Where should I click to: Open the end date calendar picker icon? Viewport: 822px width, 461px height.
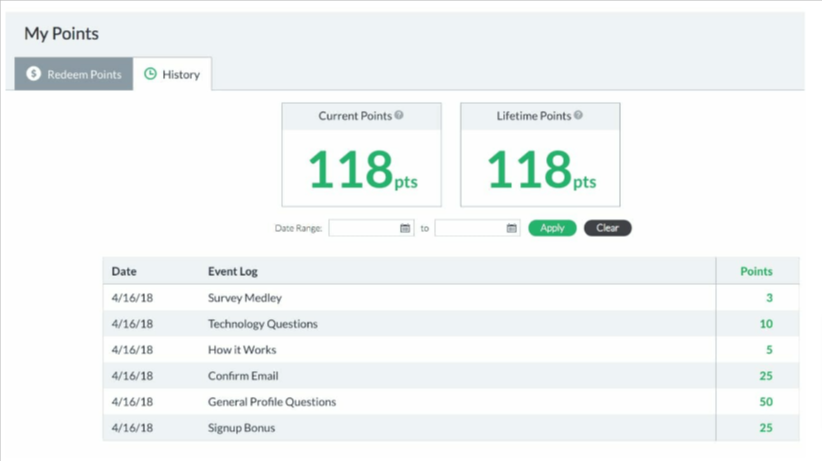click(x=512, y=228)
